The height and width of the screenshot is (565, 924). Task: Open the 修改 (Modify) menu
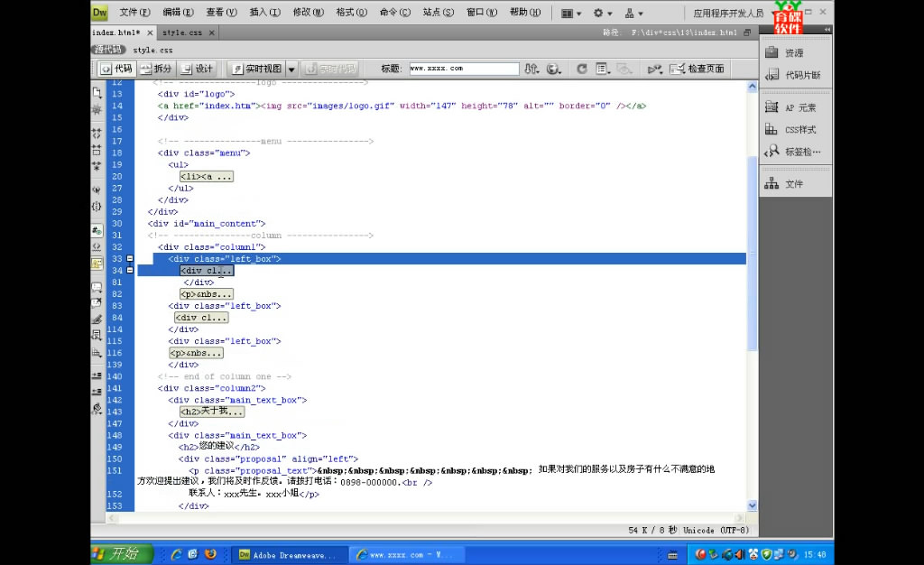click(x=309, y=13)
